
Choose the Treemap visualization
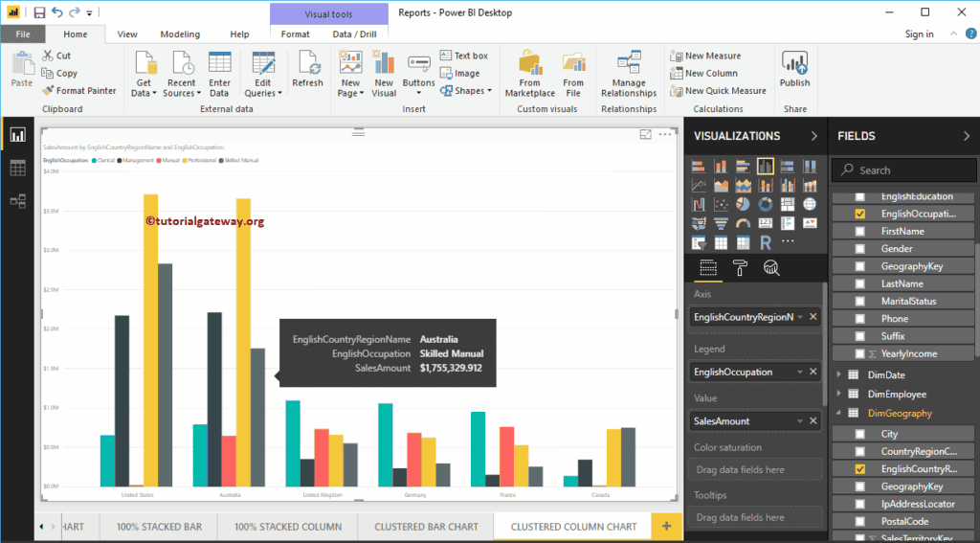click(788, 204)
